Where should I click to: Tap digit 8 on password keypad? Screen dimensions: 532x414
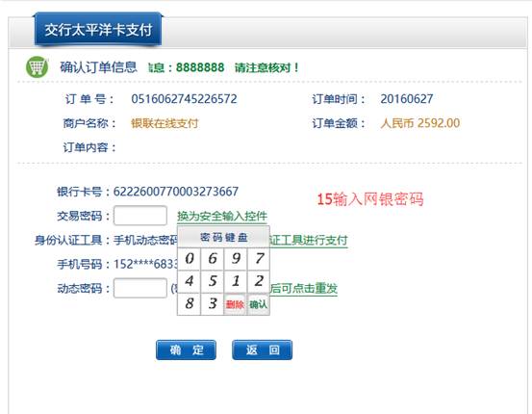click(x=190, y=303)
